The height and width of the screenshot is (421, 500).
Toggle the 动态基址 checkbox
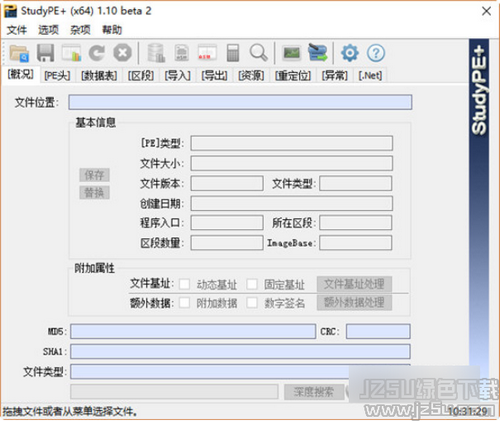click(x=184, y=284)
